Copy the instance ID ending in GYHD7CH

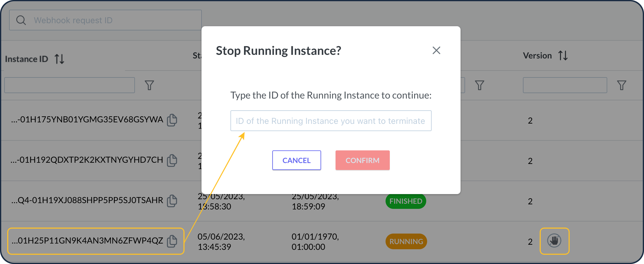pos(172,160)
